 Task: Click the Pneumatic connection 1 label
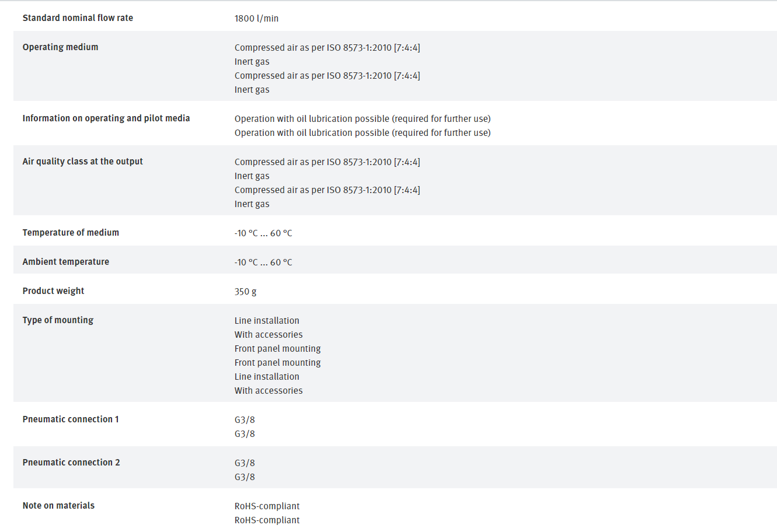(x=71, y=419)
